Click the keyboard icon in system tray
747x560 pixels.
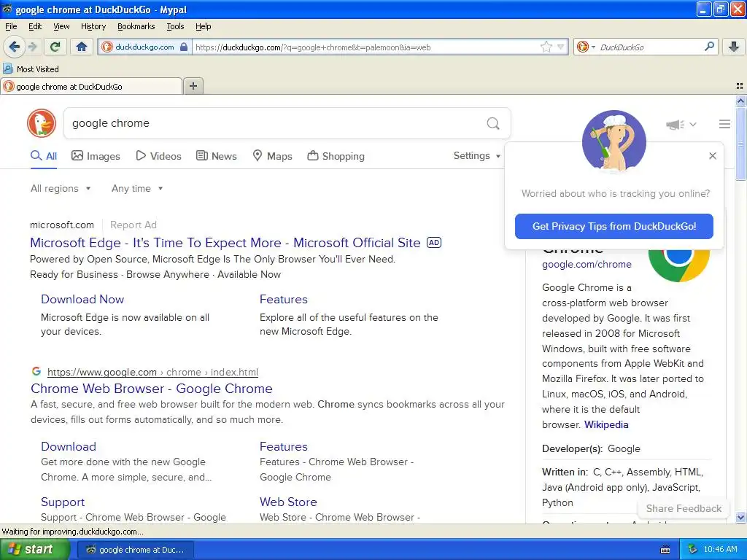(x=665, y=550)
